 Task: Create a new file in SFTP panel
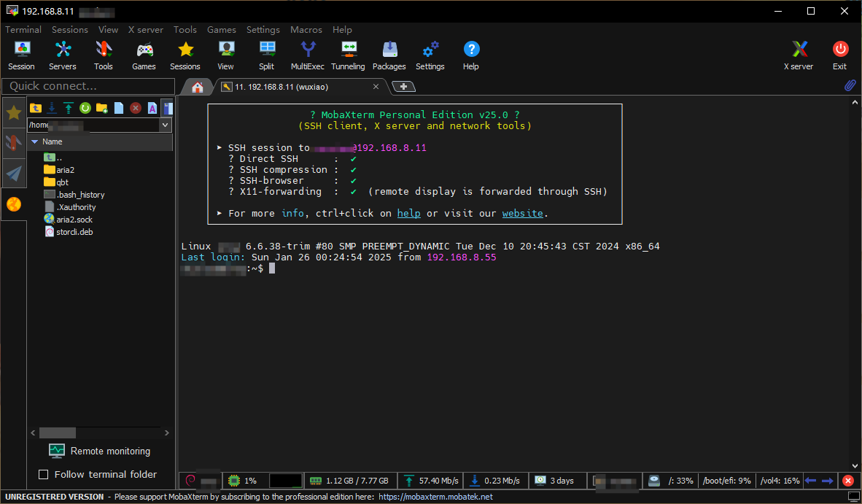click(119, 108)
